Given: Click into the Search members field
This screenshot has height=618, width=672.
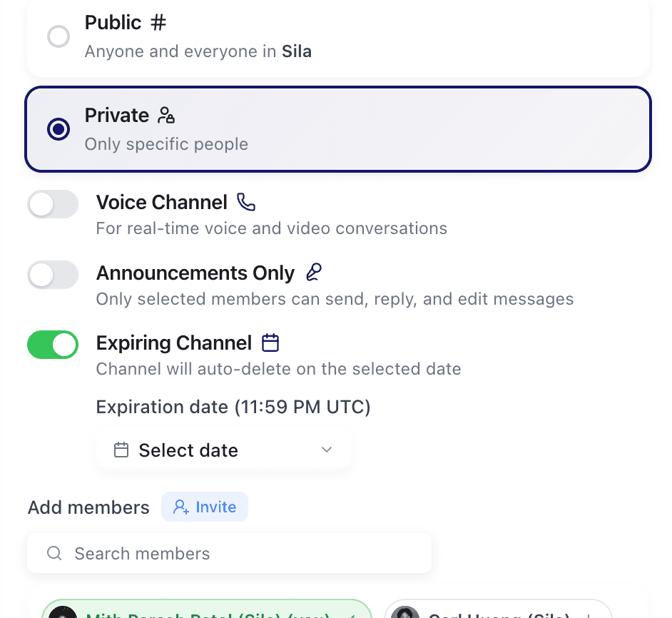Looking at the screenshot, I should (x=243, y=554).
